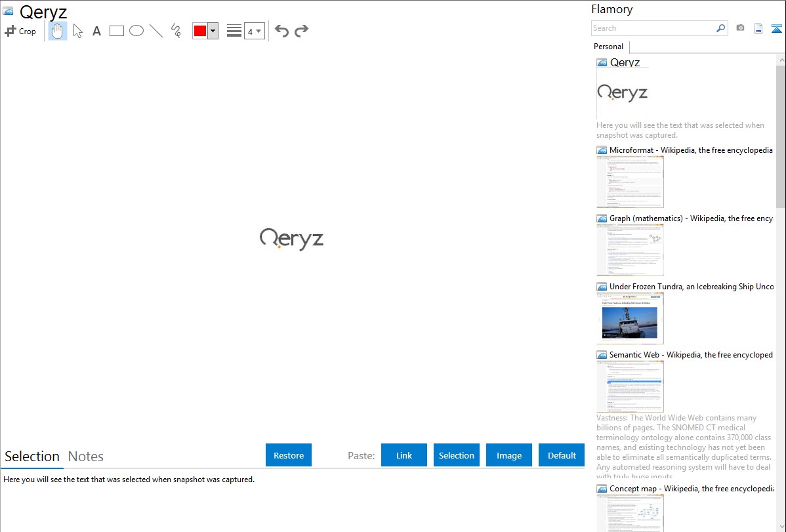Activate the Crop tool
The image size is (786, 532).
[x=20, y=31]
